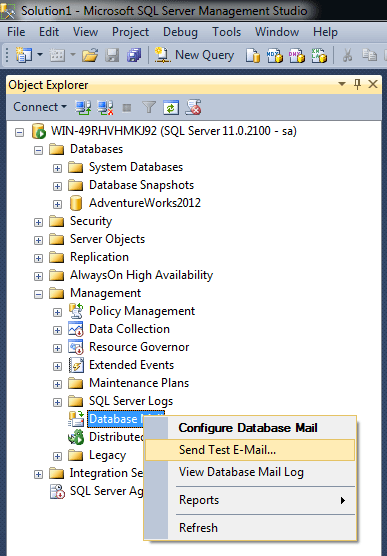
Task: Expand Extended Events
Action: click(x=57, y=366)
